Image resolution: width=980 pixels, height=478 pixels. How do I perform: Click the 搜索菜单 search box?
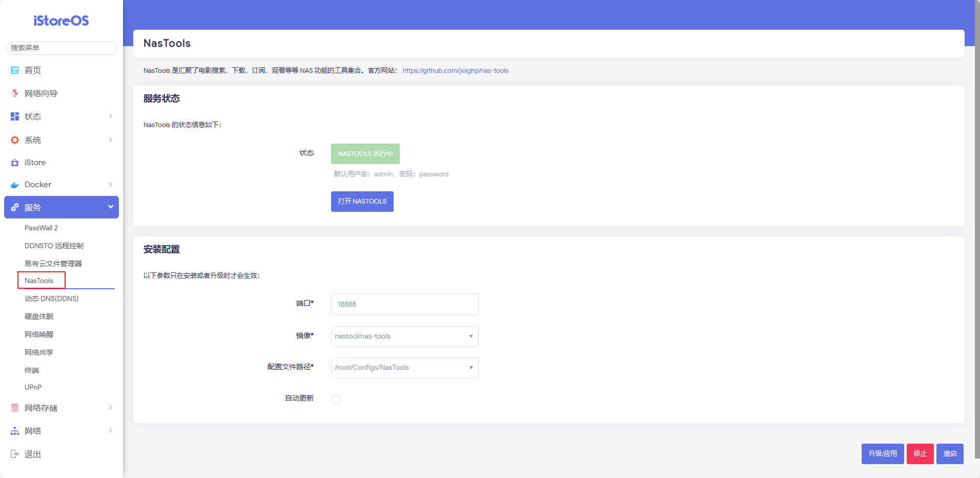(x=62, y=48)
